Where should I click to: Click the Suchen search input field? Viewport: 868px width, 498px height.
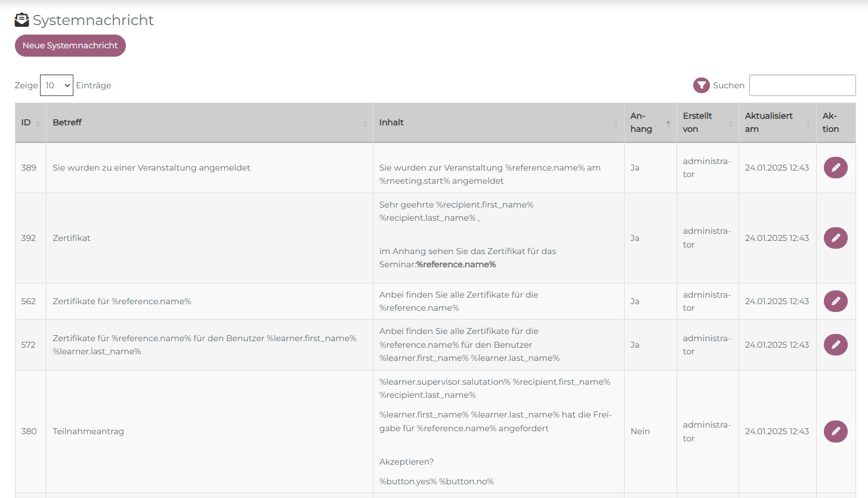(x=802, y=85)
